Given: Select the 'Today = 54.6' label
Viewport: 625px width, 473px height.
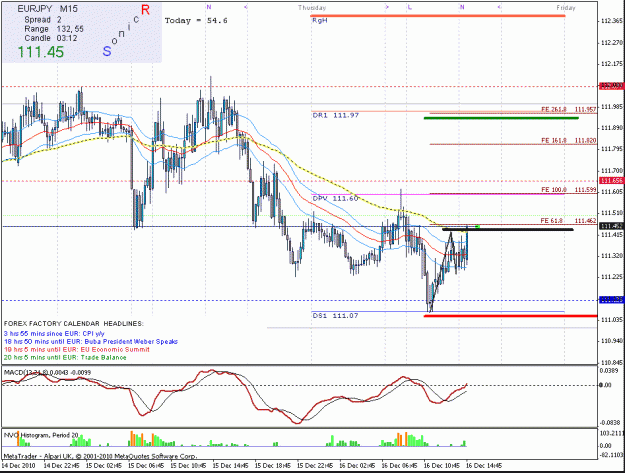Looking at the screenshot, I should pyautogui.click(x=196, y=20).
